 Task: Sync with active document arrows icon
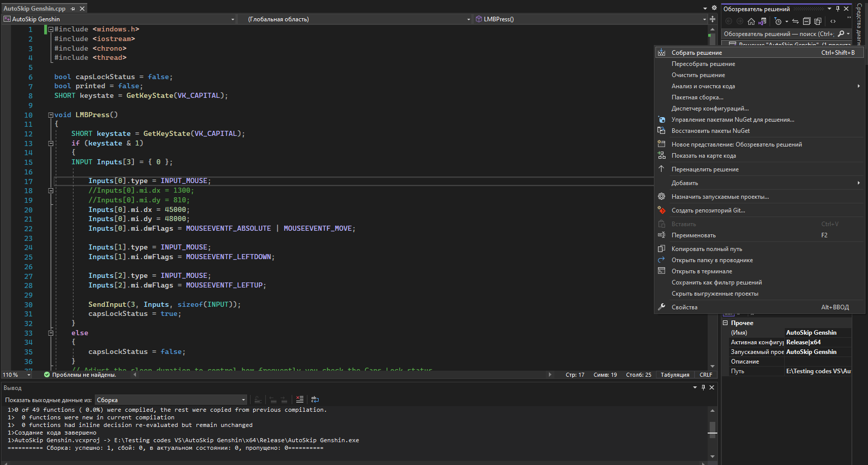coord(795,21)
